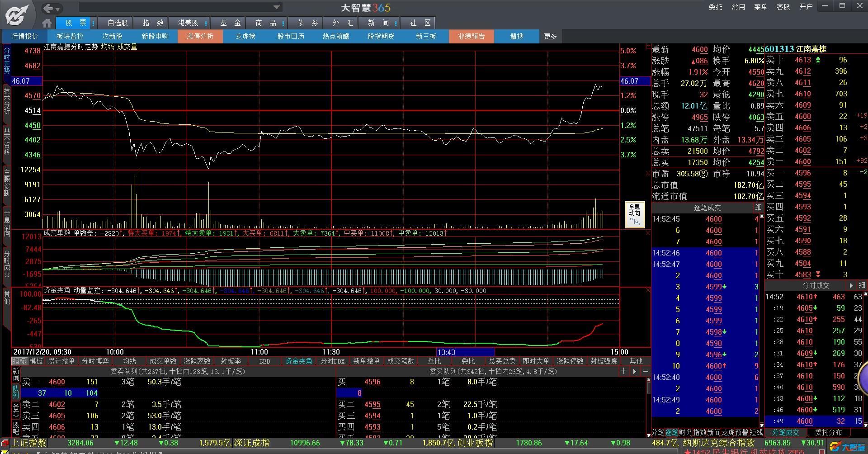
Task: Toggle the 分时DDX indicator
Action: [333, 361]
